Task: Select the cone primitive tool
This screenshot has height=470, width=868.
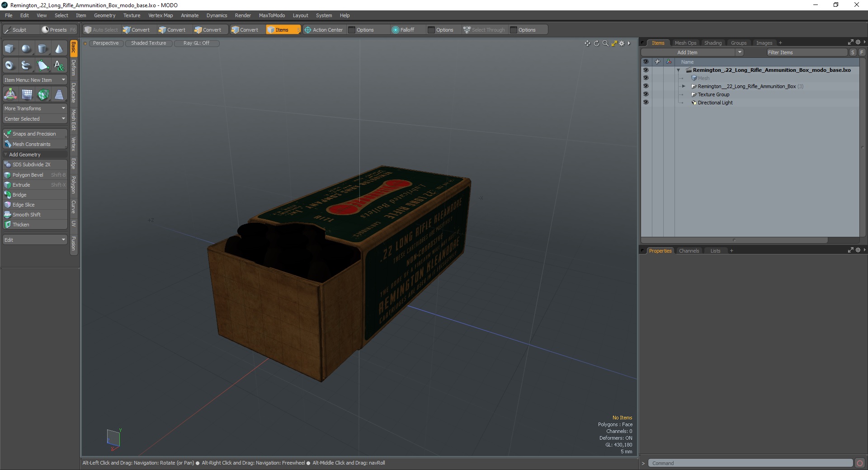Action: click(x=59, y=49)
